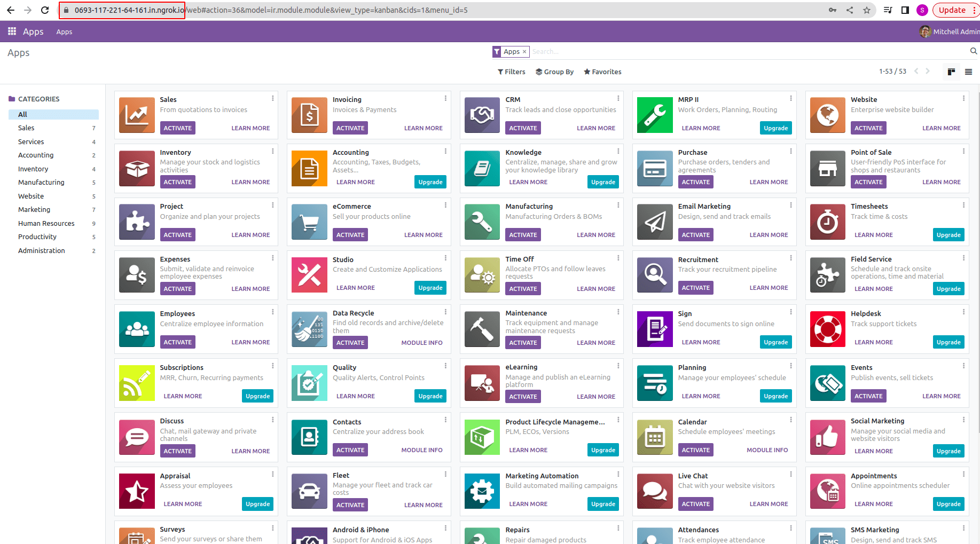Click the 1-53 / 53 pager text
Image resolution: width=980 pixels, height=544 pixels.
point(892,71)
